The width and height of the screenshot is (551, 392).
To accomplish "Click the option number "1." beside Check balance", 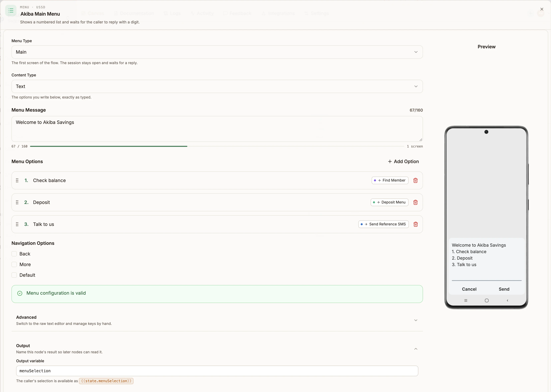I will [x=26, y=180].
